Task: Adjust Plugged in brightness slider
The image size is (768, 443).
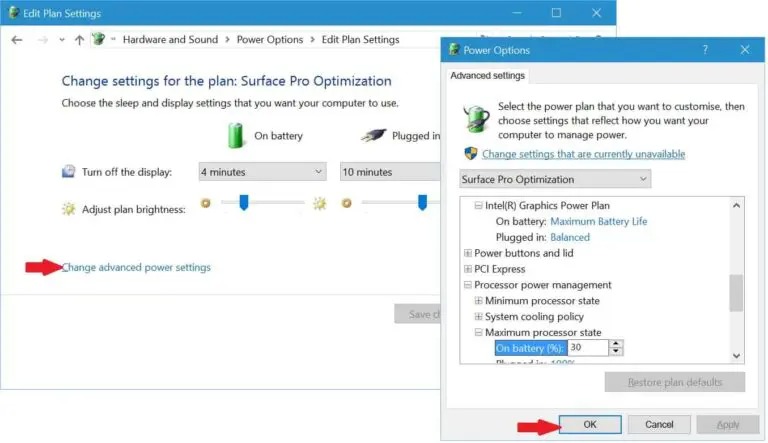Action: click(x=422, y=202)
